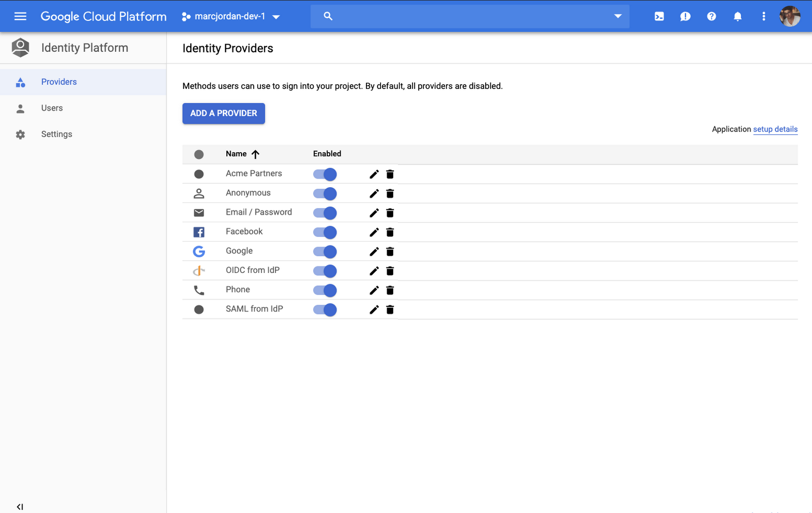Edit the Phone provider
The width and height of the screenshot is (812, 513).
pos(374,290)
